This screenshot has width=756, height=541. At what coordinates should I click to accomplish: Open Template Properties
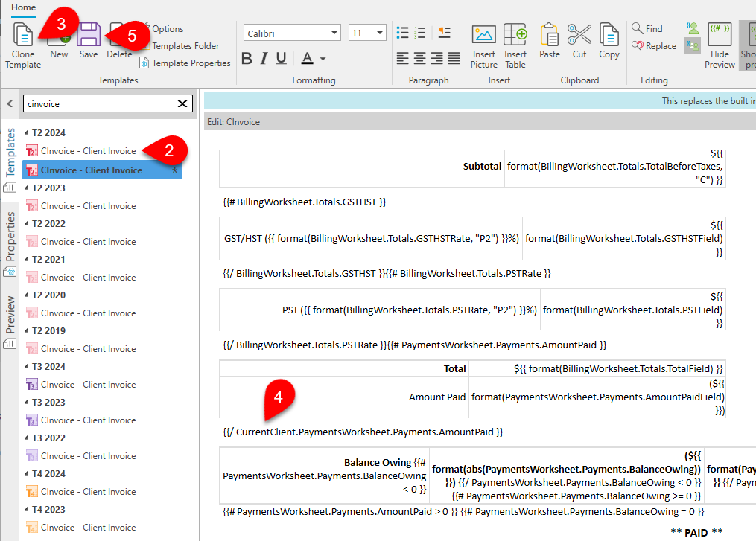coord(185,63)
